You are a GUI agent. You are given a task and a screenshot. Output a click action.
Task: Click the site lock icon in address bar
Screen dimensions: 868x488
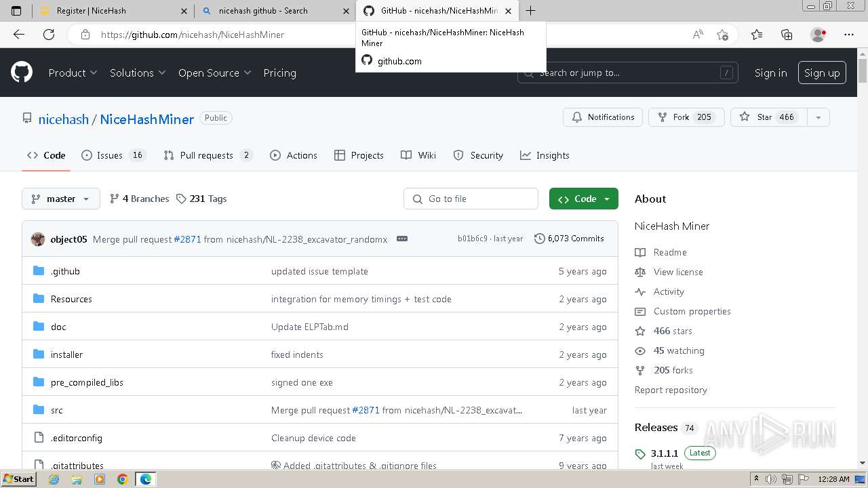point(85,35)
